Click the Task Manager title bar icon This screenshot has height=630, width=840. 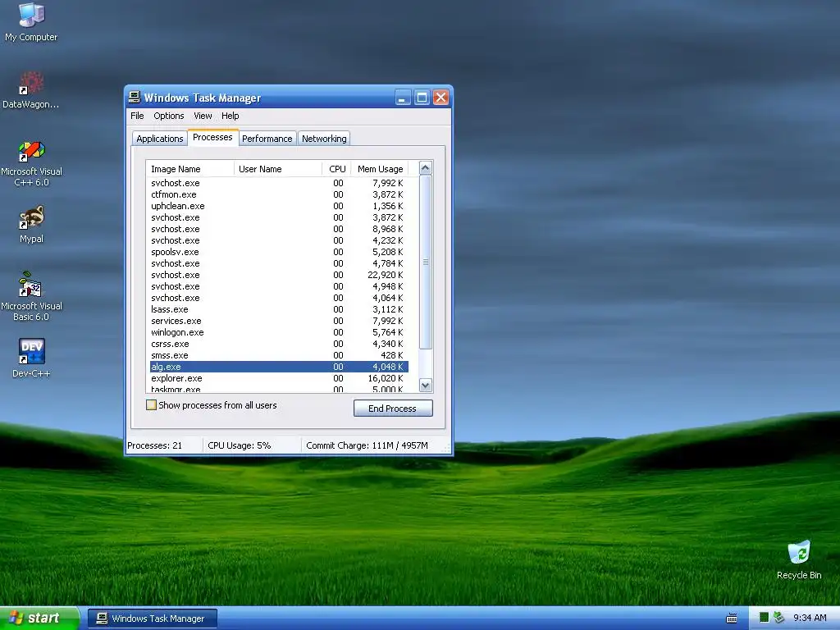pos(135,98)
